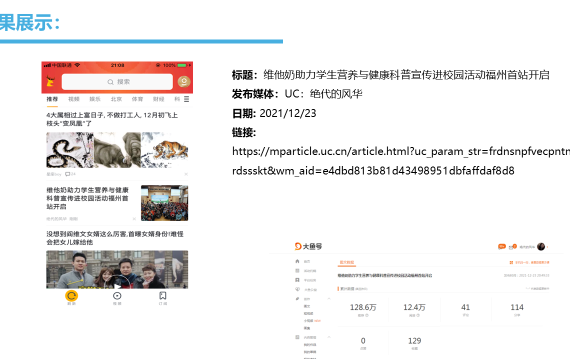
Task: Collapse the content management section chevron
Action: point(329,337)
